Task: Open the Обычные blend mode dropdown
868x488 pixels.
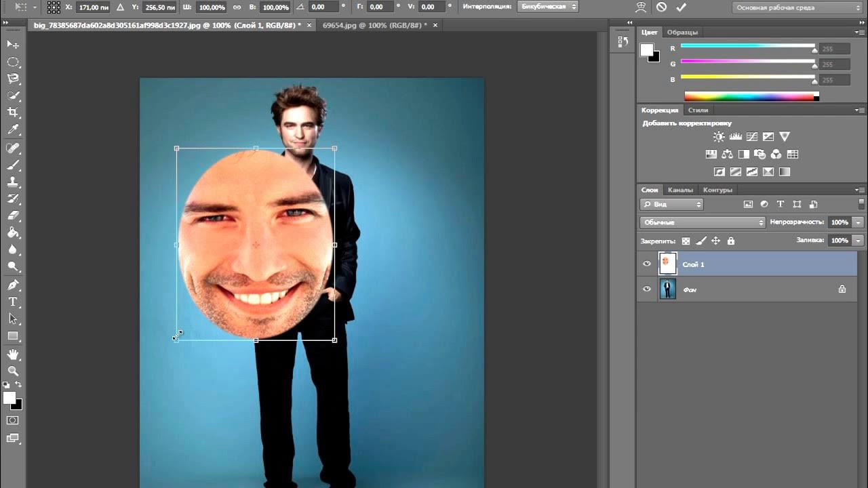Action: click(x=703, y=222)
